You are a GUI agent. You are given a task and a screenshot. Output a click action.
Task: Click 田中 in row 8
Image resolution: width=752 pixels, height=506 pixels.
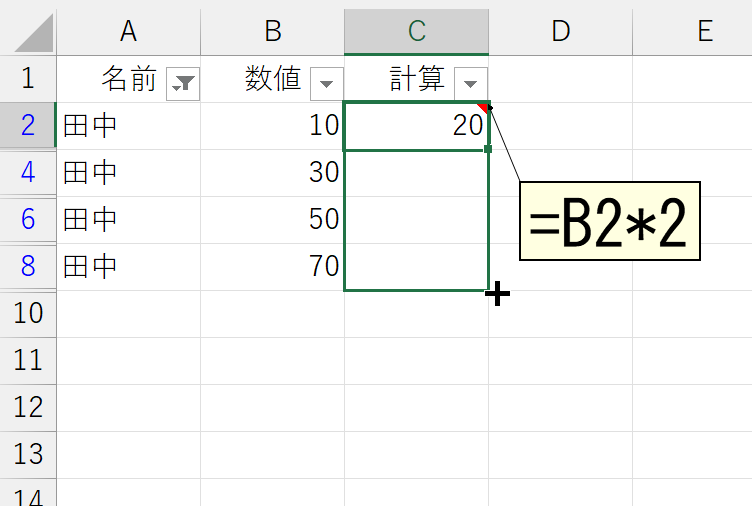click(x=90, y=267)
